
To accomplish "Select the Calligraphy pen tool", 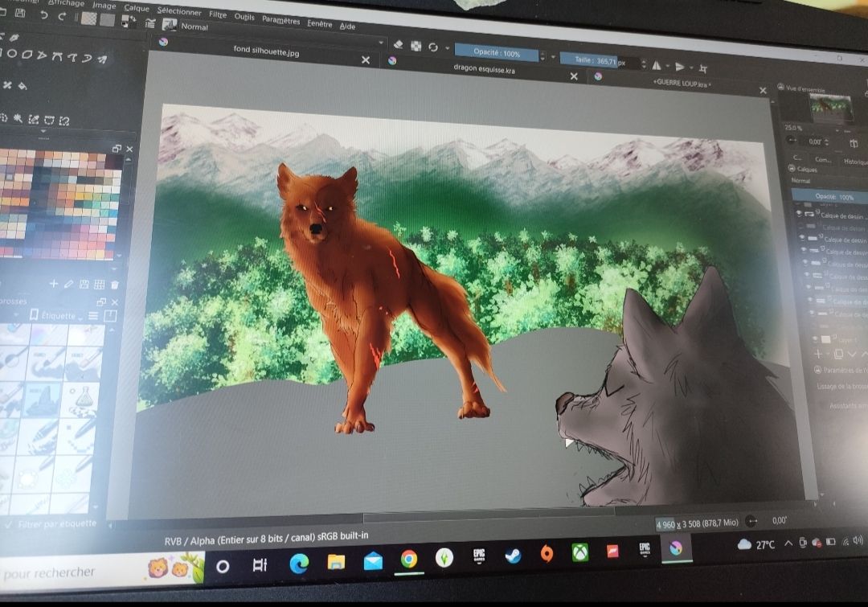I will point(14,38).
